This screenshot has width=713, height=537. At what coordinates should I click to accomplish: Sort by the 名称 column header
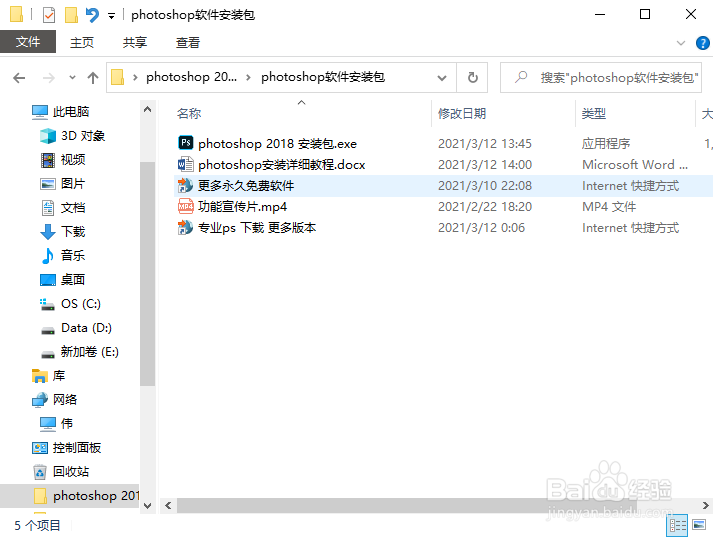tap(189, 113)
